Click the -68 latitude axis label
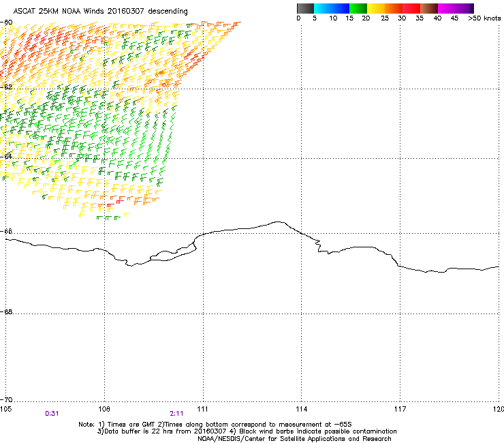Viewport: 504px width, 443px height. pos(6,311)
